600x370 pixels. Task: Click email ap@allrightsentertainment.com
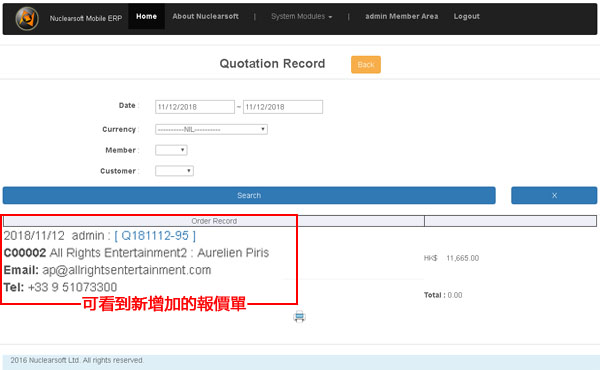click(x=127, y=270)
